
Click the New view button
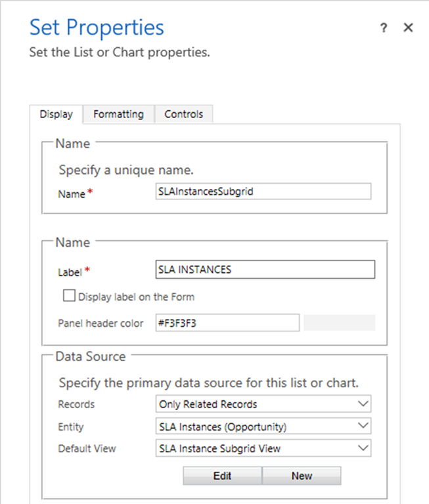[302, 476]
